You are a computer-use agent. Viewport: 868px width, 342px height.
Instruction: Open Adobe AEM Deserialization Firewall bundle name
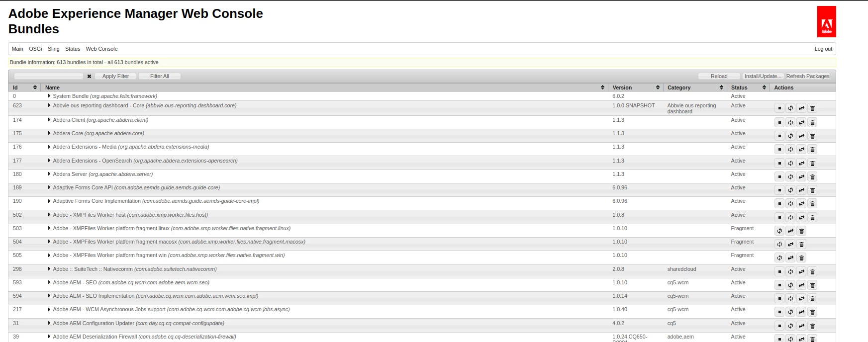pyautogui.click(x=144, y=337)
